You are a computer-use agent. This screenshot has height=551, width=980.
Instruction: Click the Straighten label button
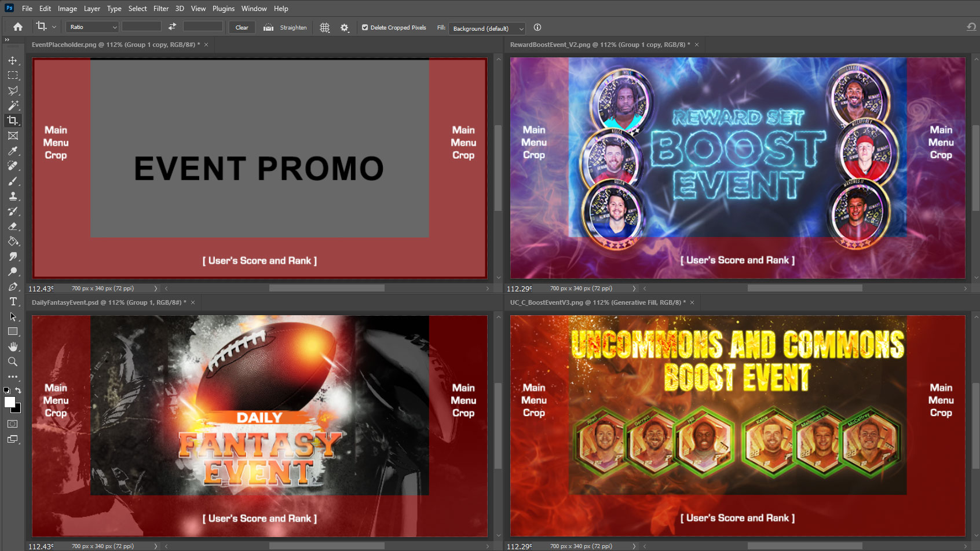tap(293, 27)
